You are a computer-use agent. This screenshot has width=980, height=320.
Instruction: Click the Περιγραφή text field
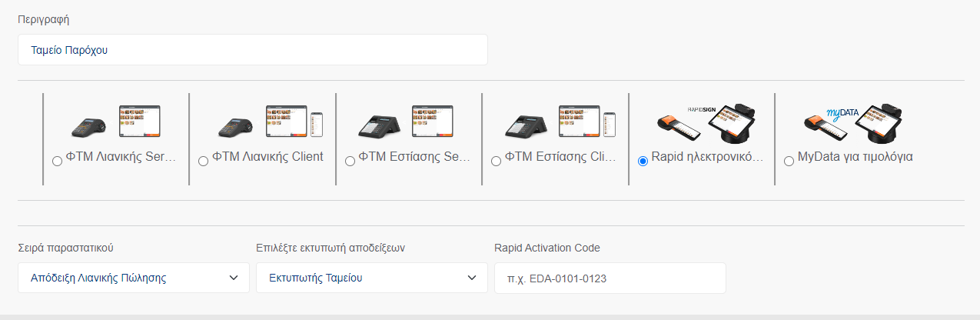(253, 50)
